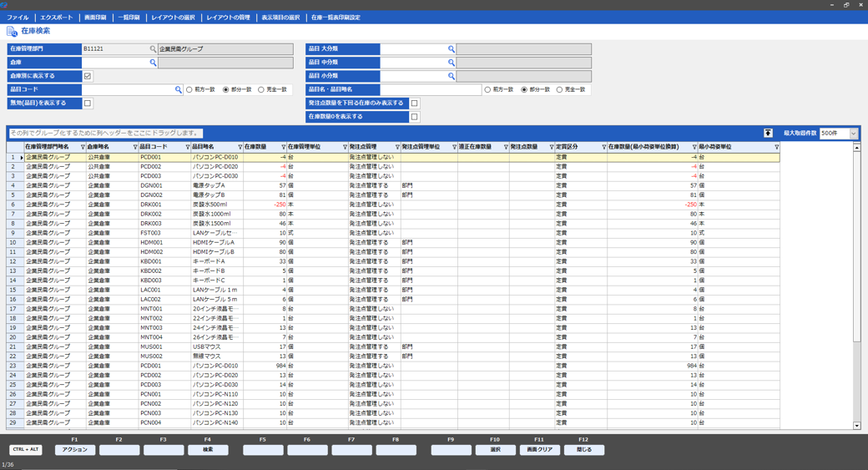
Task: Open lookup for 在庫管理部門 field
Action: tap(153, 49)
